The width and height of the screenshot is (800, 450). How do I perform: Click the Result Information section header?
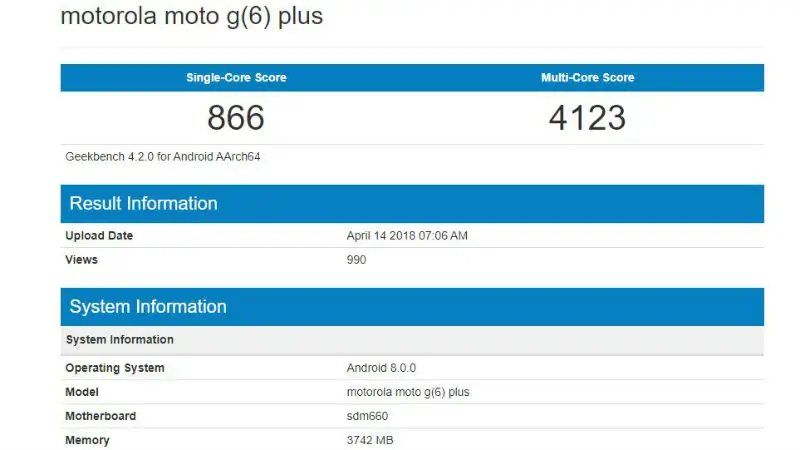(412, 204)
